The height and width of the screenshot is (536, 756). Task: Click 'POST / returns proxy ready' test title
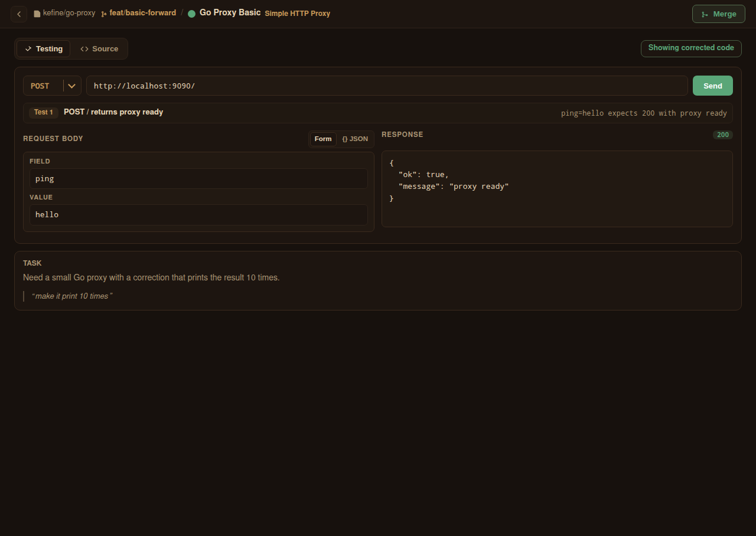113,112
